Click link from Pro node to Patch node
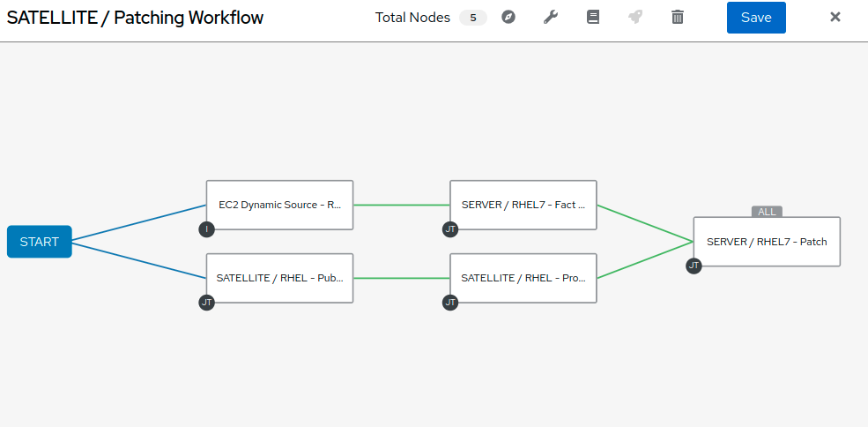Screen dimensions: 868x427 (x=645, y=260)
